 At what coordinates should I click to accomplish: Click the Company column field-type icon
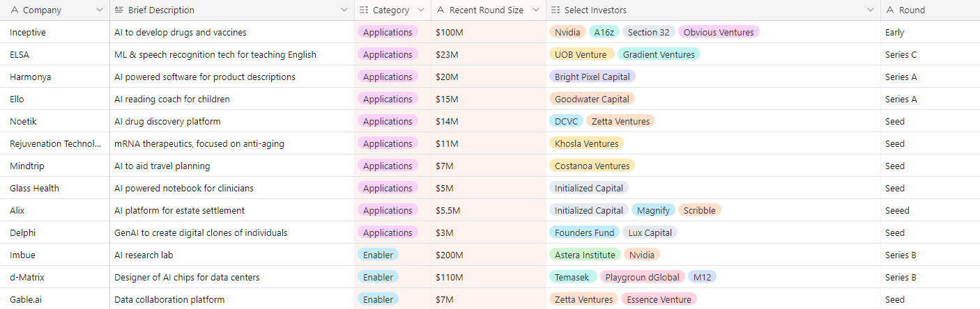[x=15, y=10]
